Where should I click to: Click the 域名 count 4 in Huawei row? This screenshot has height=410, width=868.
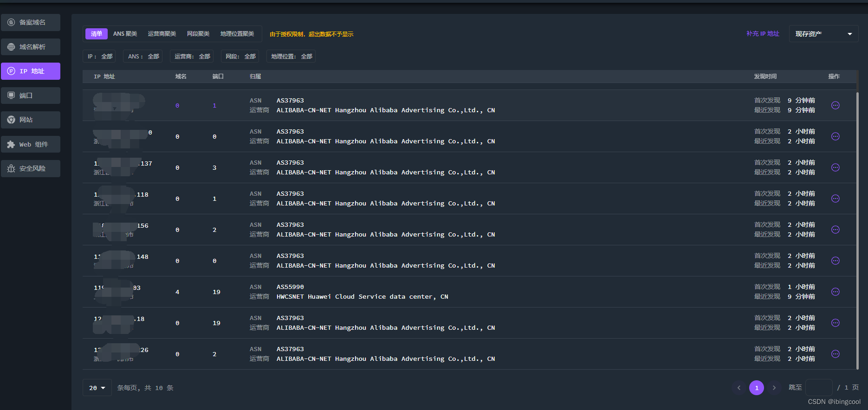[177, 292]
